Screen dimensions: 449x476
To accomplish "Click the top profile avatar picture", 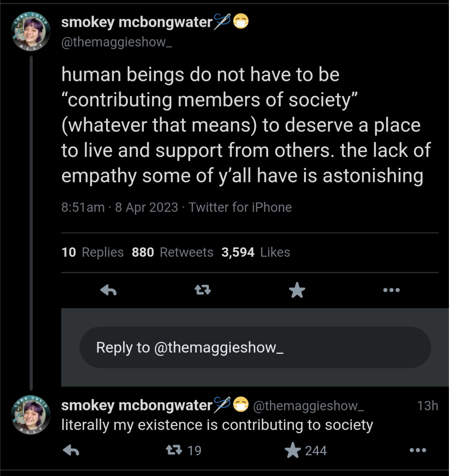I will tap(31, 32).
